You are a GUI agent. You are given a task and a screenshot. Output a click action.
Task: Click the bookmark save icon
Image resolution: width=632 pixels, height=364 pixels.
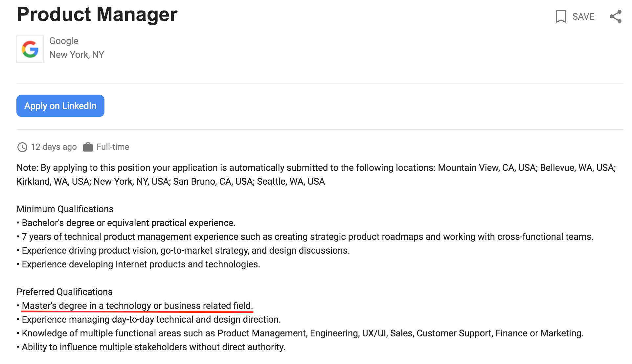(561, 16)
